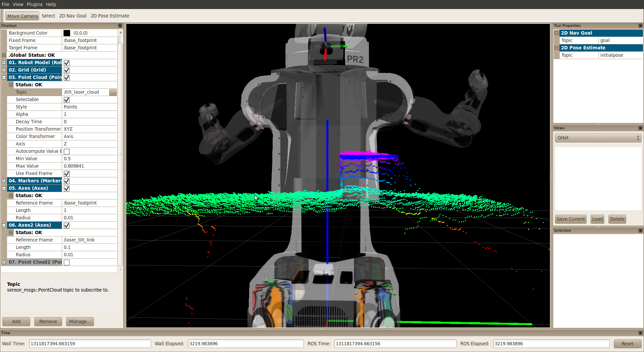Click the Wall Elapsed field
The image size is (644, 352).
[246, 344]
